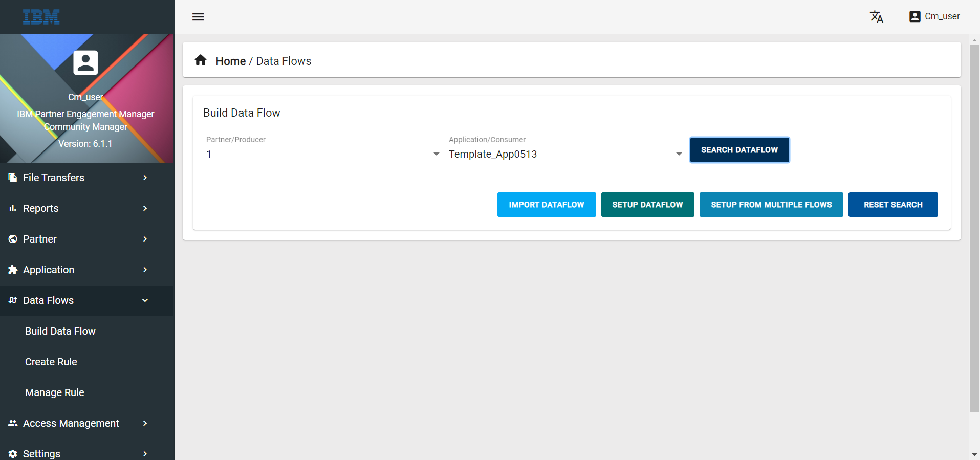Screen dimensions: 980x460
Task: Click SETUP FROM MULTIPLE FLOWS button
Action: [x=771, y=205]
